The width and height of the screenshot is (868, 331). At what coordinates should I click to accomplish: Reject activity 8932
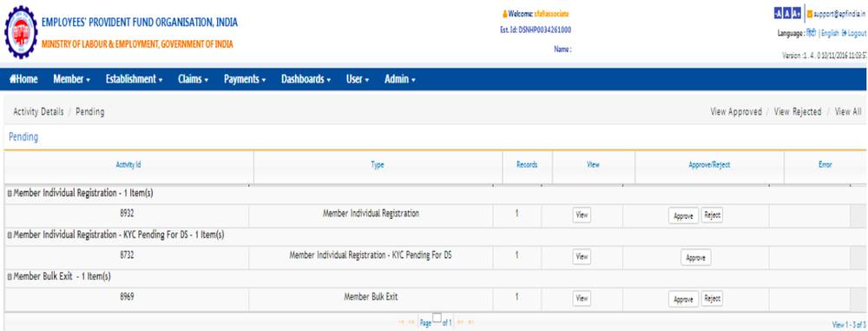coord(712,215)
